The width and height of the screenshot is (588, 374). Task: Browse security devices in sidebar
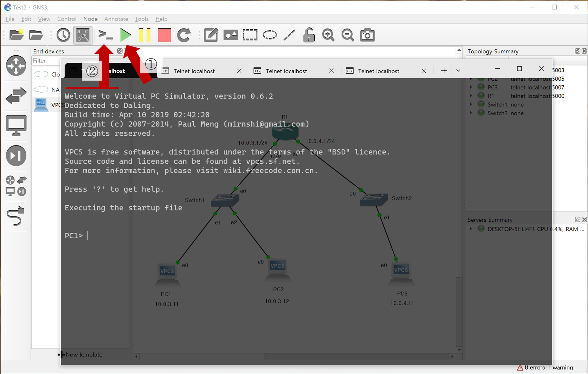(x=16, y=156)
